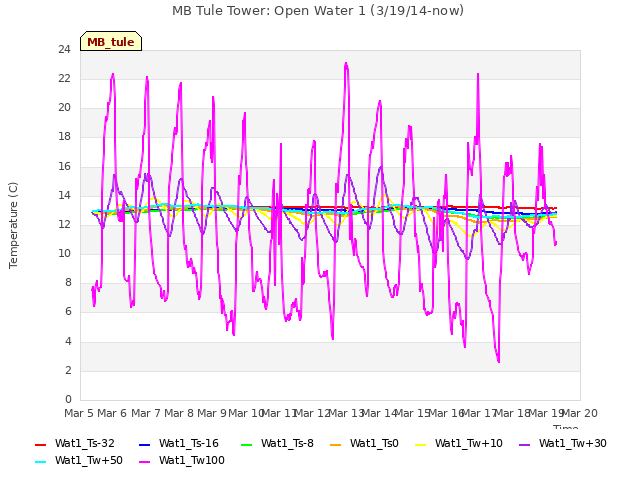The width and height of the screenshot is (640, 480).
Task: Click the 22 y-axis tick label
Action: tap(64, 79)
